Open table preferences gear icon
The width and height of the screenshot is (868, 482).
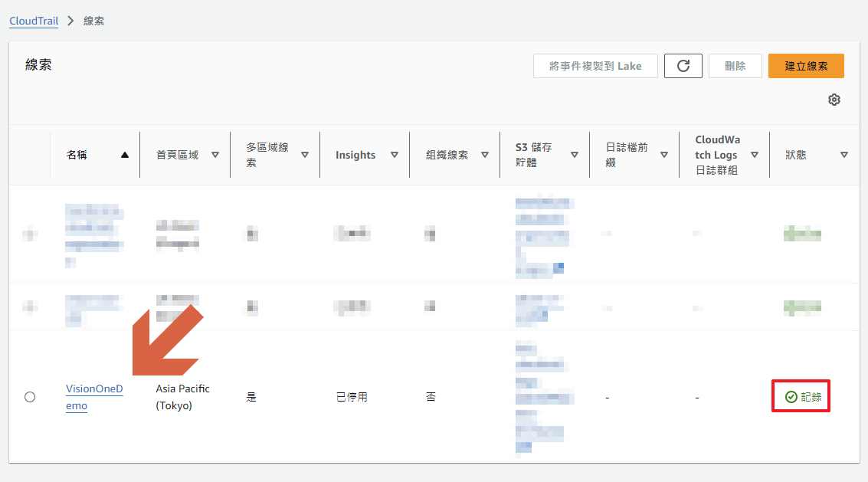click(x=834, y=100)
